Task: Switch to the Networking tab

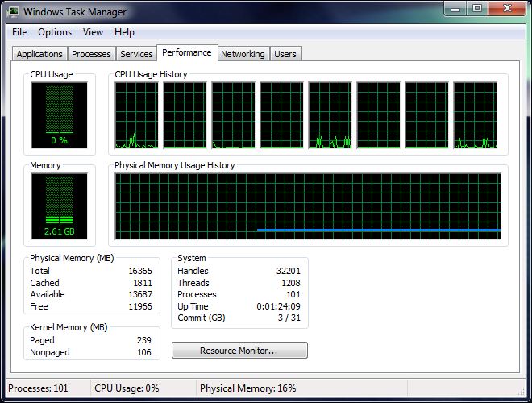Action: tap(243, 54)
